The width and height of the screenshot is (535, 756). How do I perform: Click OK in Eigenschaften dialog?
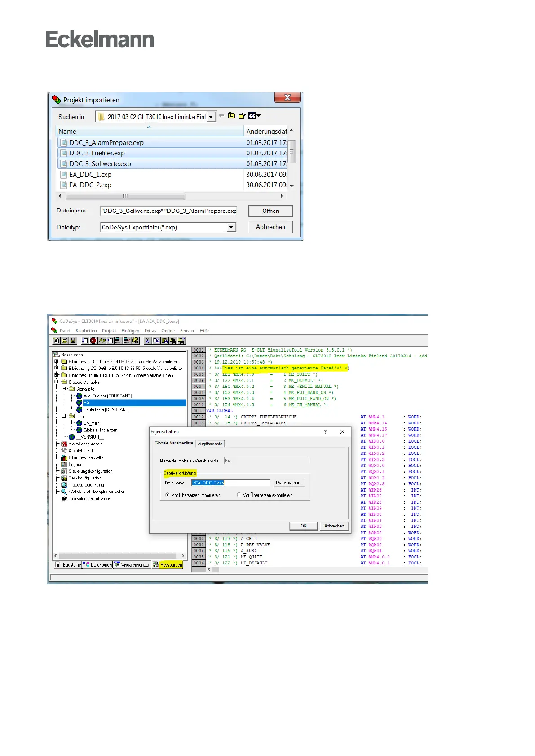[x=304, y=526]
